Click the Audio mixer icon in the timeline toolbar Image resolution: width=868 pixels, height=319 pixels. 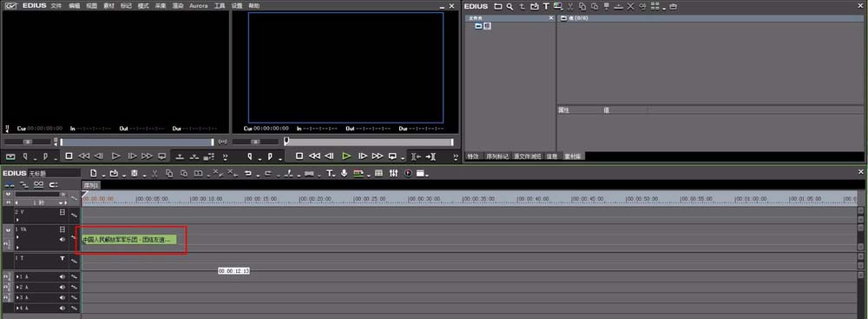(x=393, y=173)
